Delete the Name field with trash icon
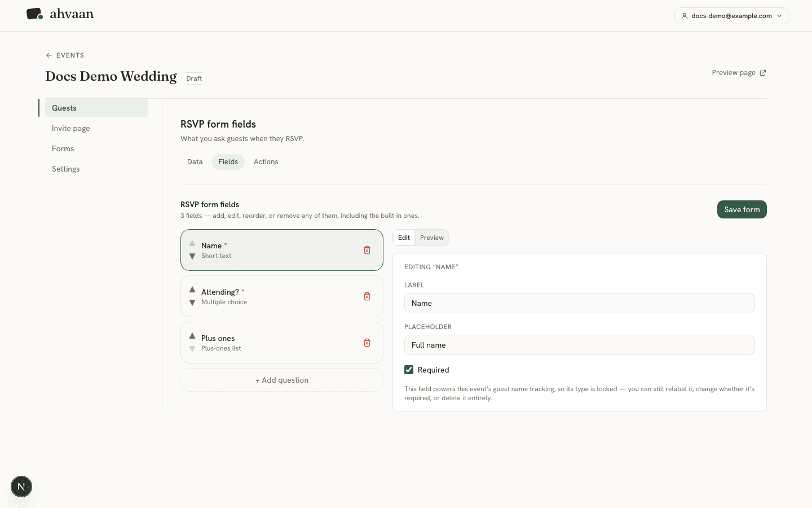Screen dimensions: 812x508 (x=367, y=250)
